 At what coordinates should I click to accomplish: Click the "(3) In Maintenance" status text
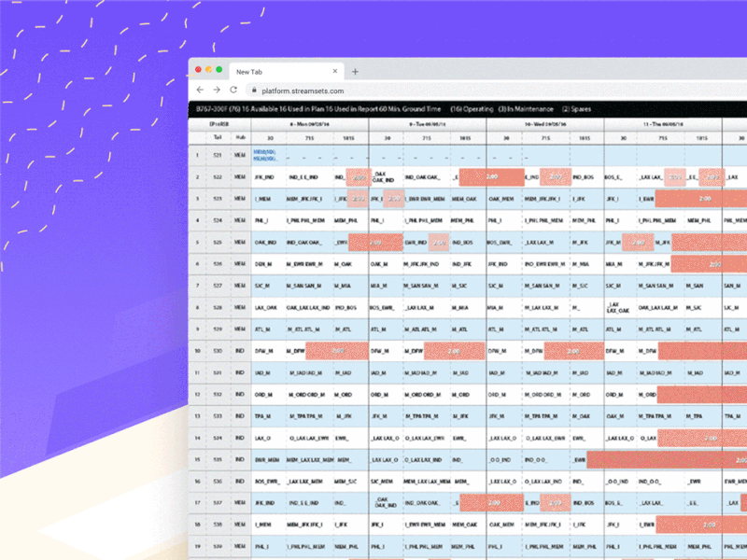point(526,109)
